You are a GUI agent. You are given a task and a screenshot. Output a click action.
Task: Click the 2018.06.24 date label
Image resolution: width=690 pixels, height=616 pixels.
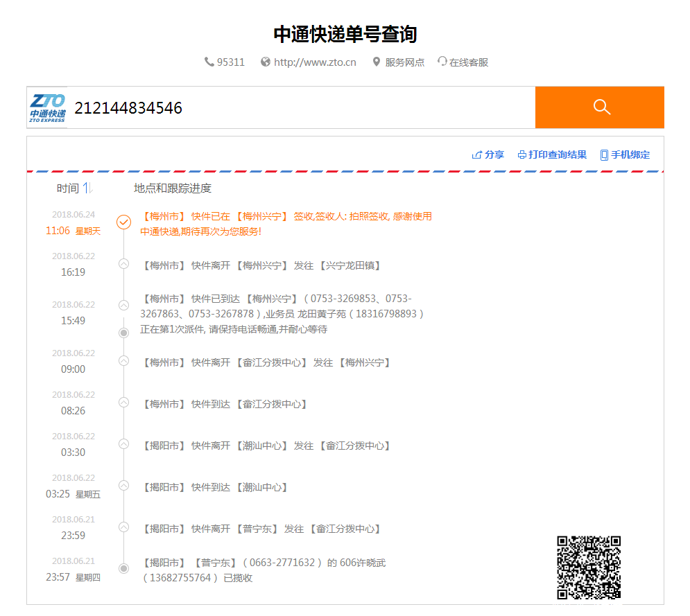tap(74, 215)
